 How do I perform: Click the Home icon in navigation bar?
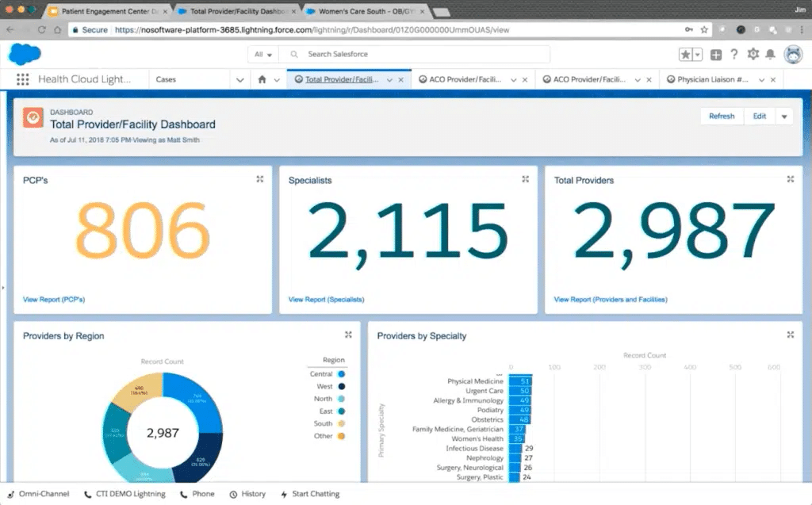tap(262, 80)
